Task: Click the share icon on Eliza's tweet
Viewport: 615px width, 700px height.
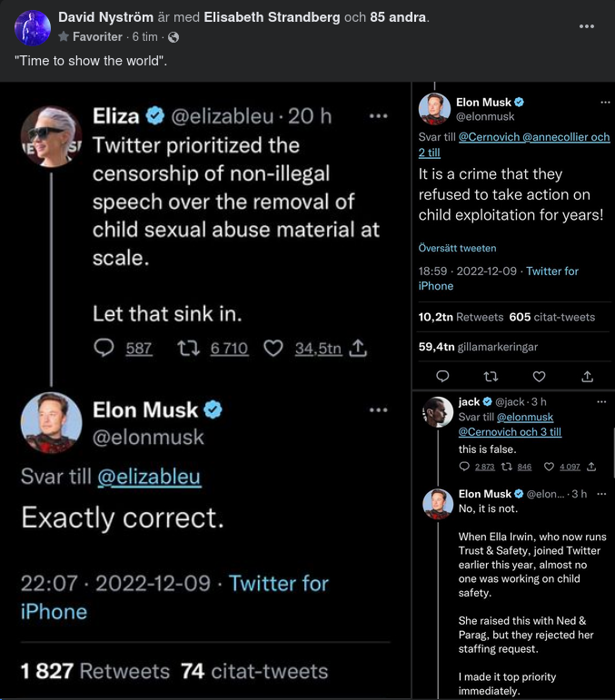Action: (358, 348)
